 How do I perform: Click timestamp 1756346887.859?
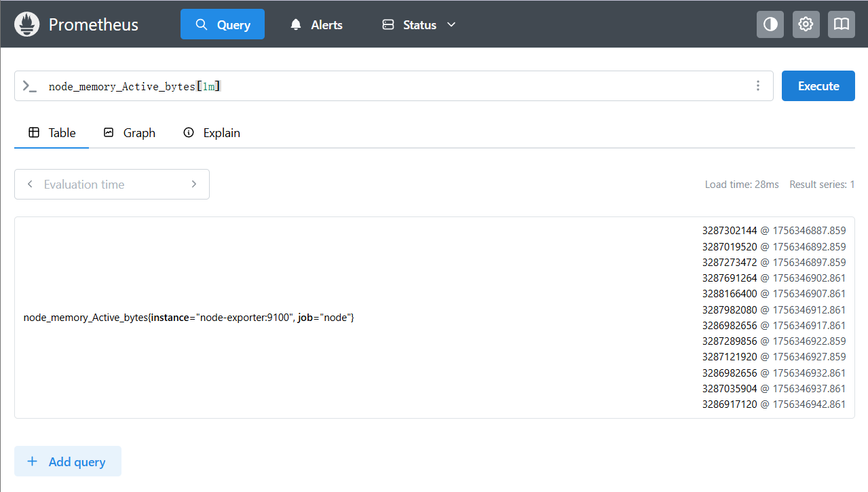point(810,231)
